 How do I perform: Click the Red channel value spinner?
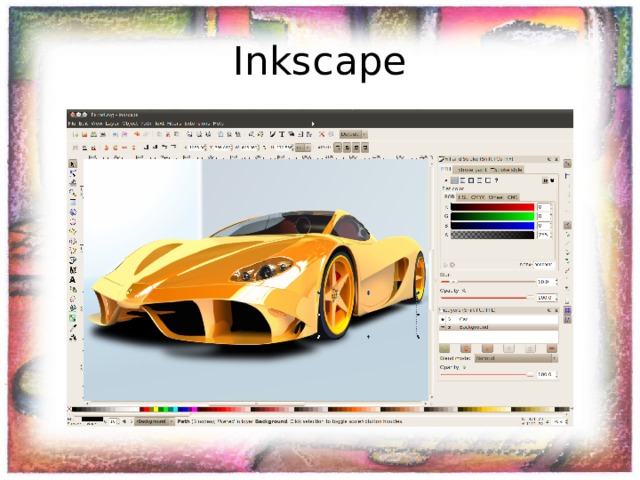point(544,207)
